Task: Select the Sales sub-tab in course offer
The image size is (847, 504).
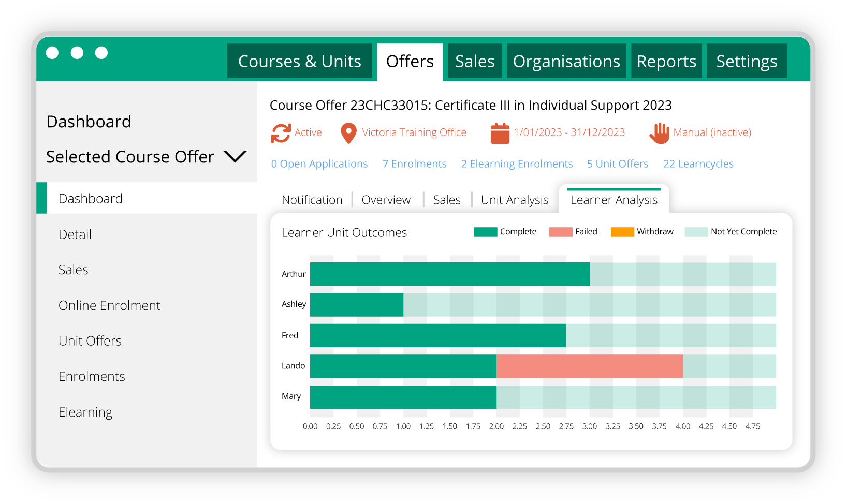Action: [x=447, y=200]
